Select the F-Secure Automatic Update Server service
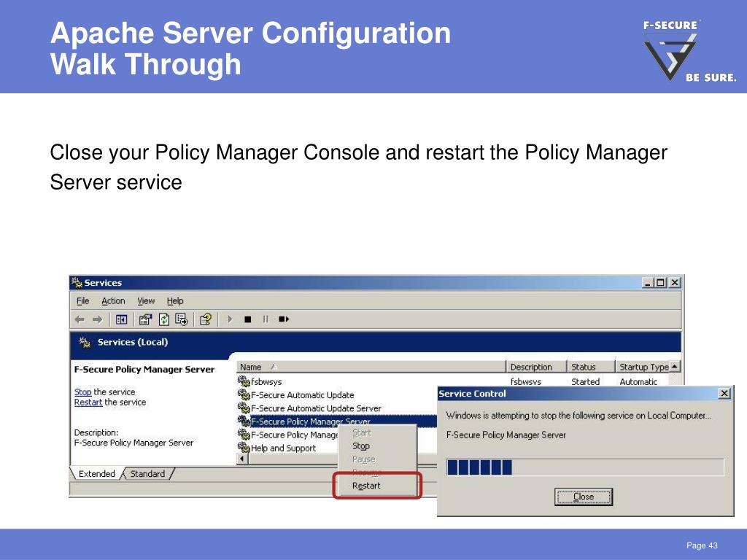 point(337,408)
